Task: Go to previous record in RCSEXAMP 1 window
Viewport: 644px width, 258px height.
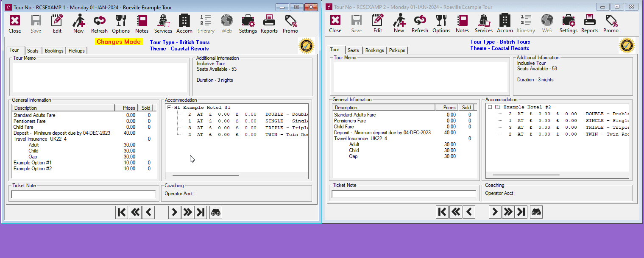Action: click(x=148, y=212)
